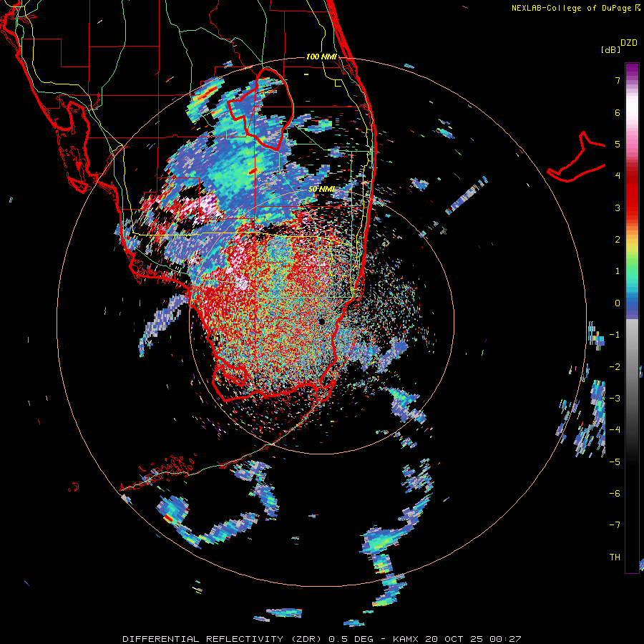Click the vertical ZDR color bar legend
This screenshot has height=644, width=644.
(632, 318)
